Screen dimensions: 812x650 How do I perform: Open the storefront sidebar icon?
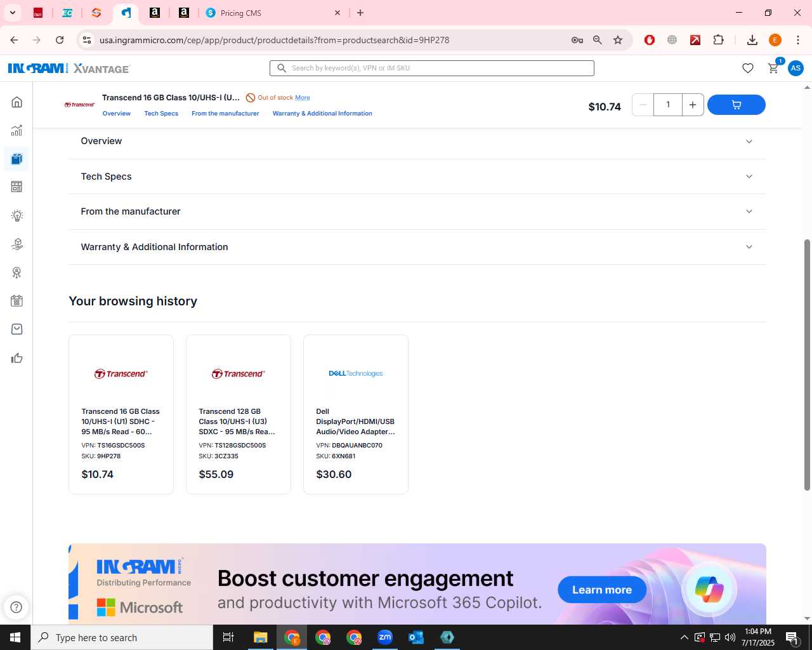point(17,187)
